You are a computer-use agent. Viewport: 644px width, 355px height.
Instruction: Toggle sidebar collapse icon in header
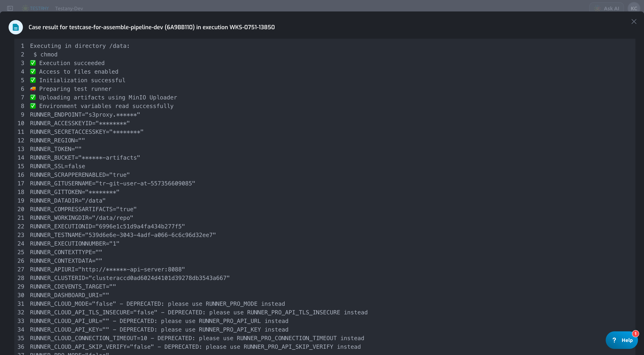click(10, 8)
